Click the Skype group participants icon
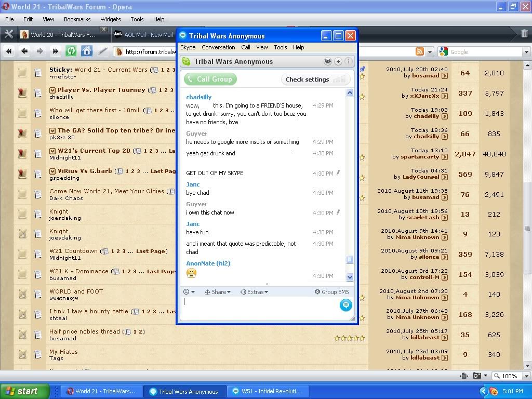 327,61
